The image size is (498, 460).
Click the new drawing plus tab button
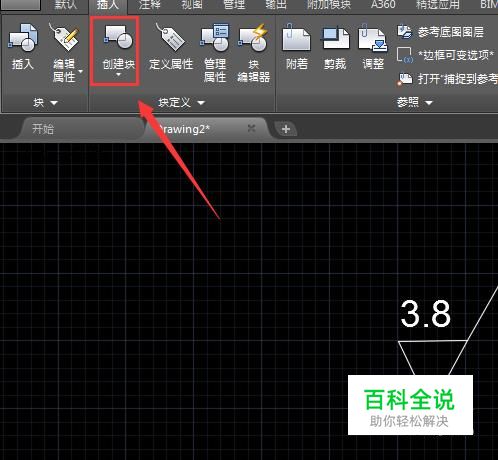click(286, 129)
